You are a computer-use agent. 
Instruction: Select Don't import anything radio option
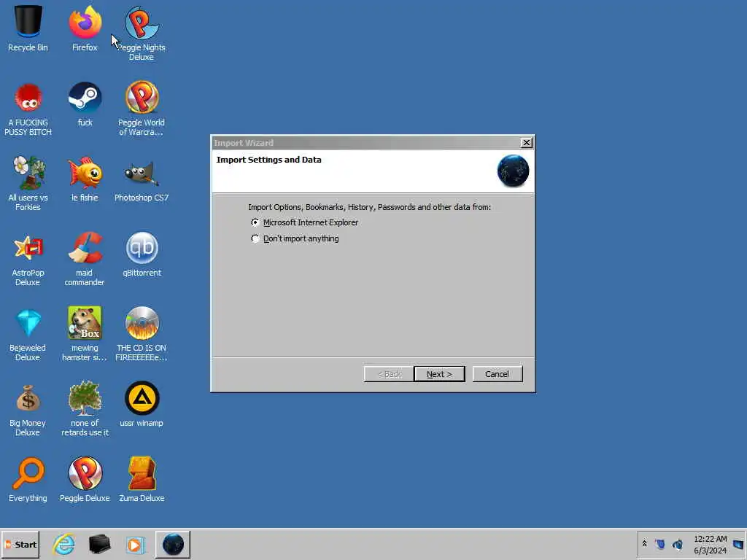tap(255, 238)
